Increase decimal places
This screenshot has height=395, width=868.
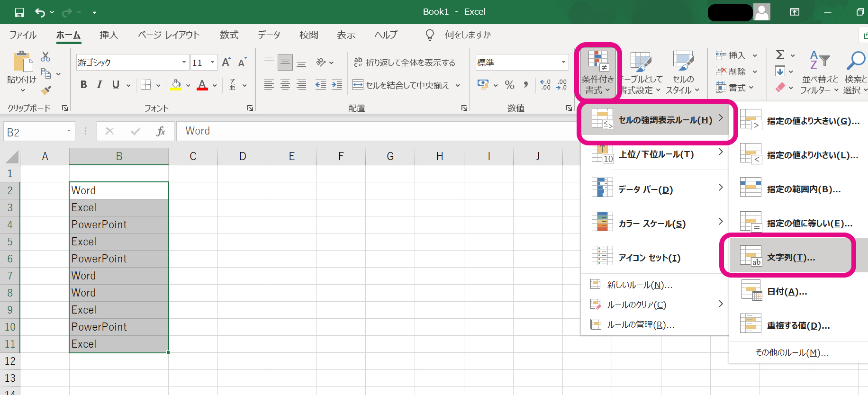pyautogui.click(x=545, y=85)
